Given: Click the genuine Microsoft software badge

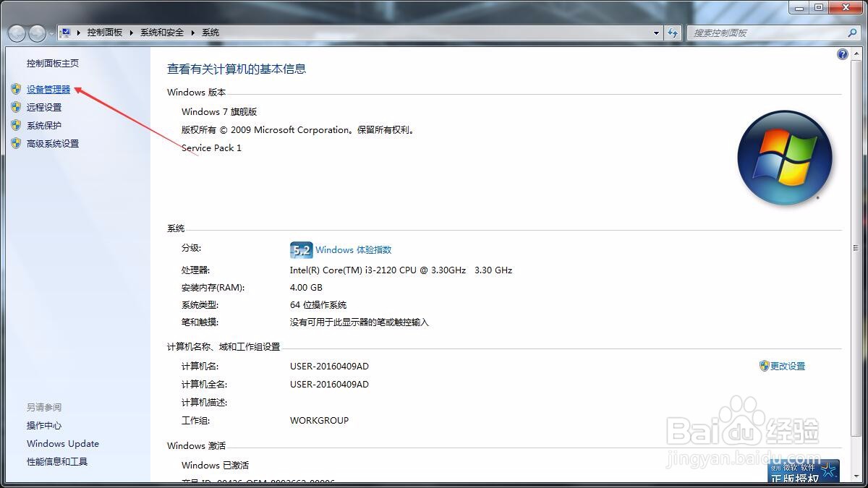Looking at the screenshot, I should [x=804, y=471].
